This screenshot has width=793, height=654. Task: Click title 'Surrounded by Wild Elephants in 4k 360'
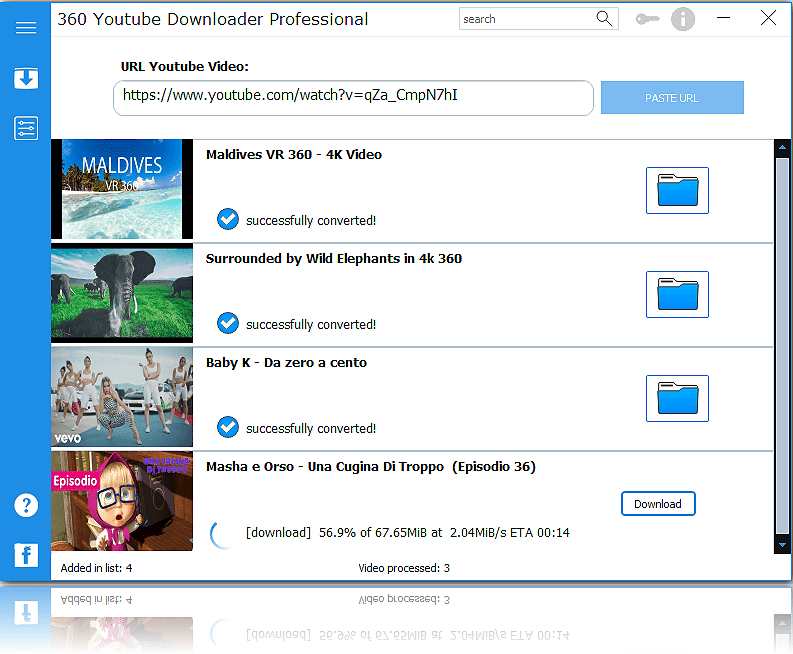(x=334, y=258)
